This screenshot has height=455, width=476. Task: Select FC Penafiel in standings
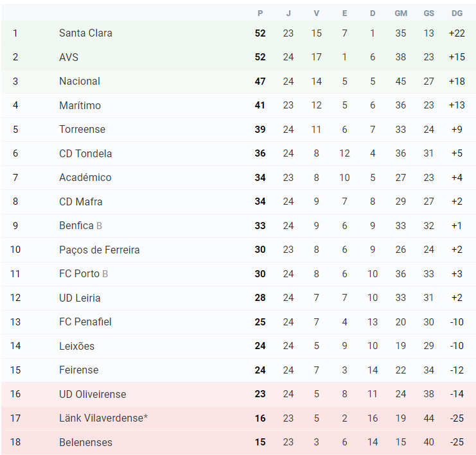click(x=85, y=322)
